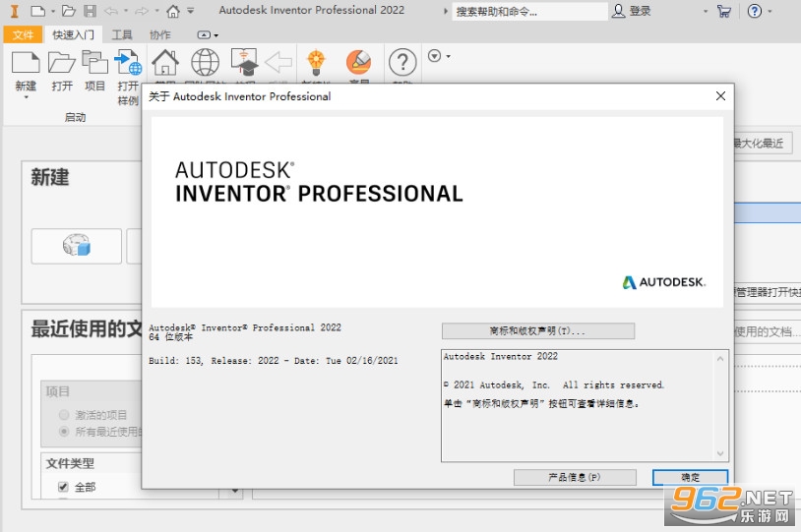Open dropdown arrow next to 登录
This screenshot has height=532, width=801.
pyautogui.click(x=706, y=11)
